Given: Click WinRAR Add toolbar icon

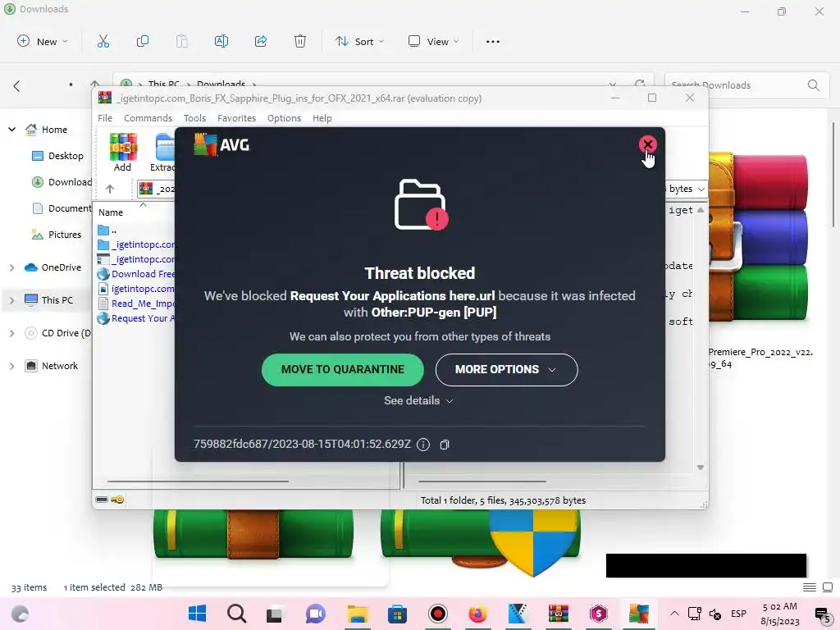Looking at the screenshot, I should point(123,153).
